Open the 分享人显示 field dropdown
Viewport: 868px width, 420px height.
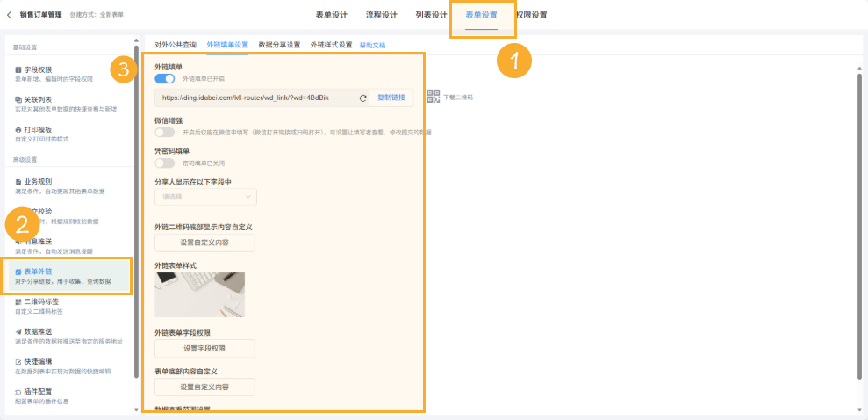[205, 197]
